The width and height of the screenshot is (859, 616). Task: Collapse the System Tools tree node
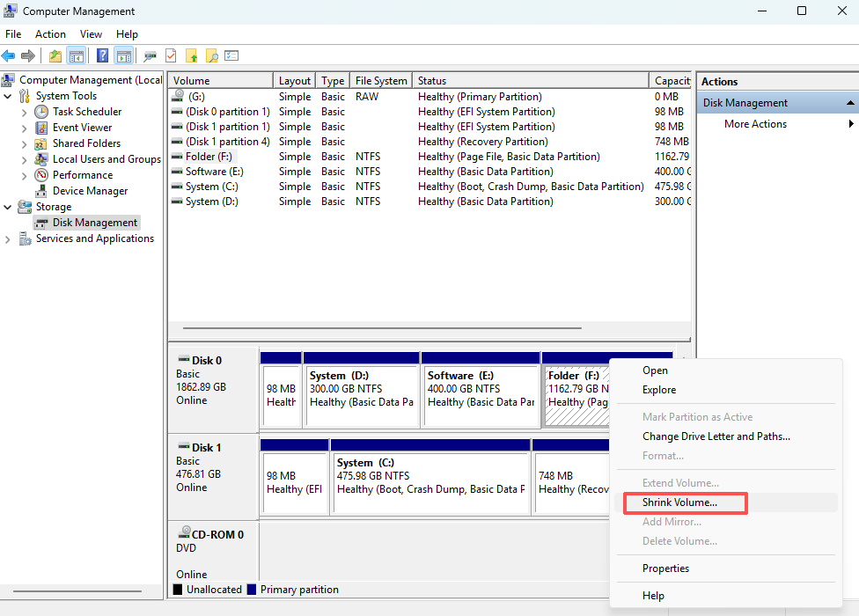[8, 96]
